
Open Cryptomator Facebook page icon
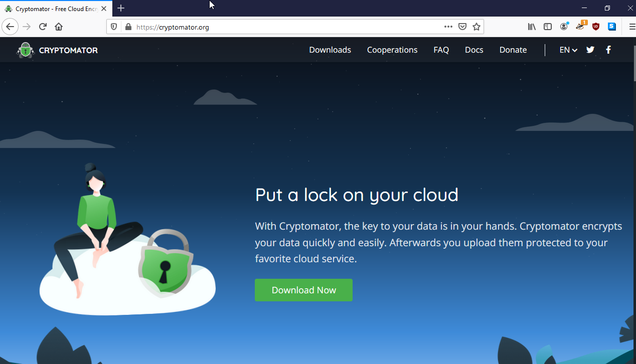pos(608,50)
